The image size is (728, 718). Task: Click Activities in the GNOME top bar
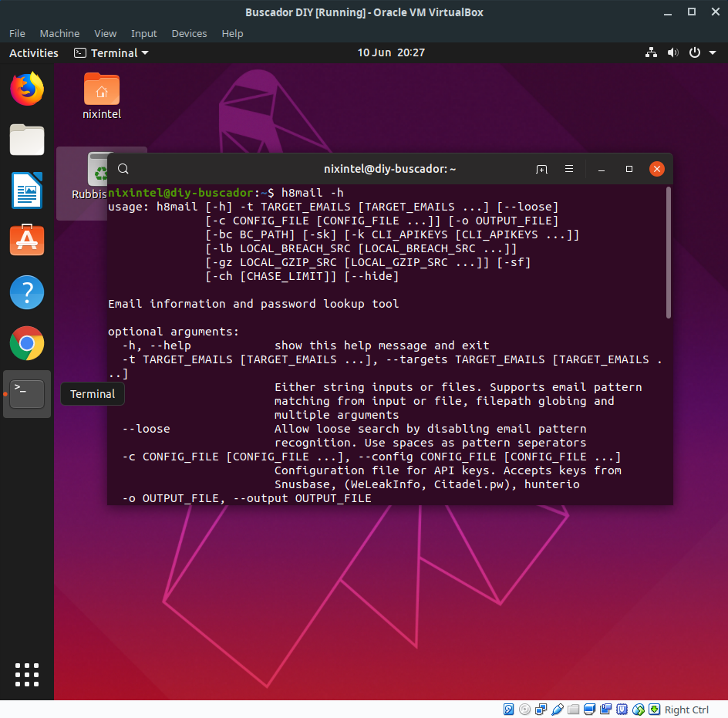(x=34, y=53)
